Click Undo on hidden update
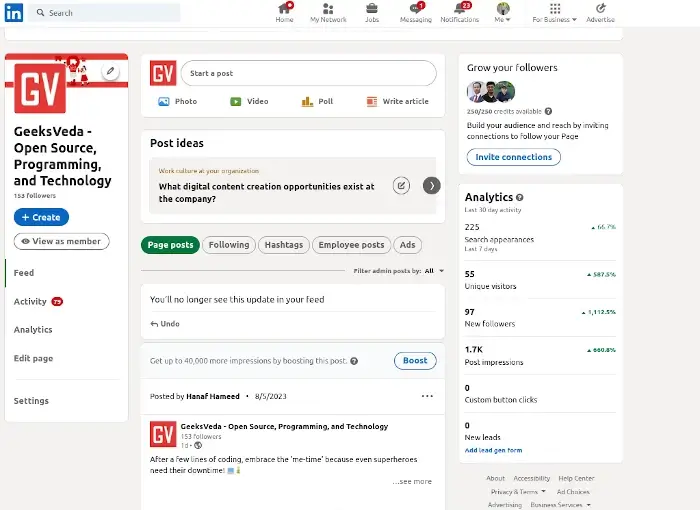 tap(165, 324)
